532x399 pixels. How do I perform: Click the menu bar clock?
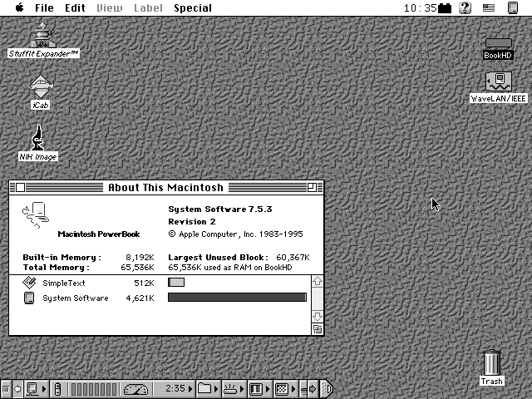(420, 7)
